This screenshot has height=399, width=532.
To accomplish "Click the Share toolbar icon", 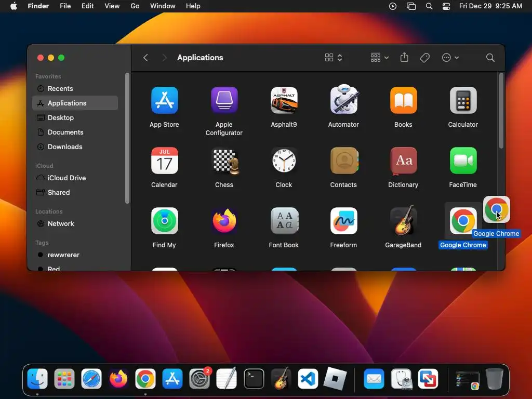I will point(404,57).
